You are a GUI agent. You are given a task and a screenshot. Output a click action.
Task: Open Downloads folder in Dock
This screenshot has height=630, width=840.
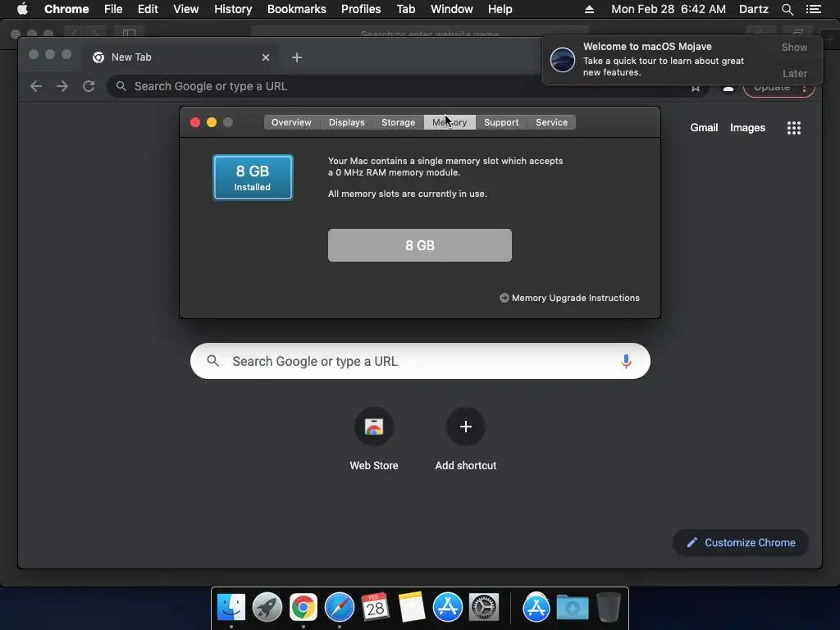coord(572,608)
